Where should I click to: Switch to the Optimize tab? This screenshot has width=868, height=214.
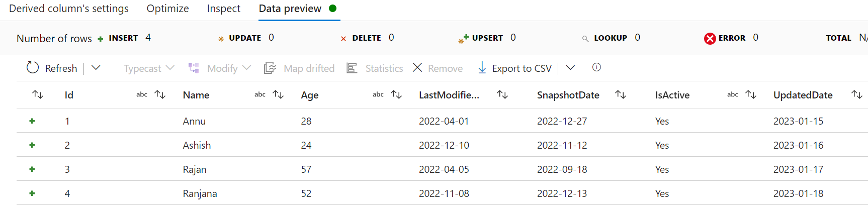(x=167, y=9)
